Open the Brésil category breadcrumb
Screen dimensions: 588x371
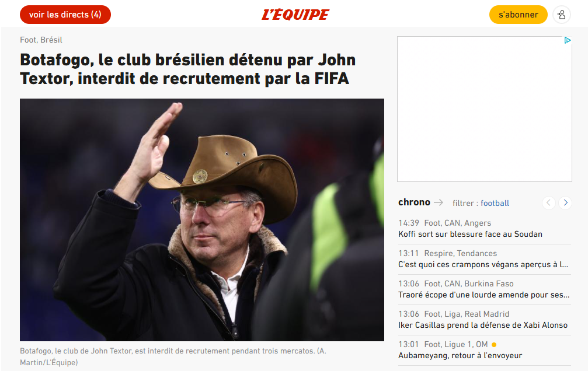(x=51, y=40)
